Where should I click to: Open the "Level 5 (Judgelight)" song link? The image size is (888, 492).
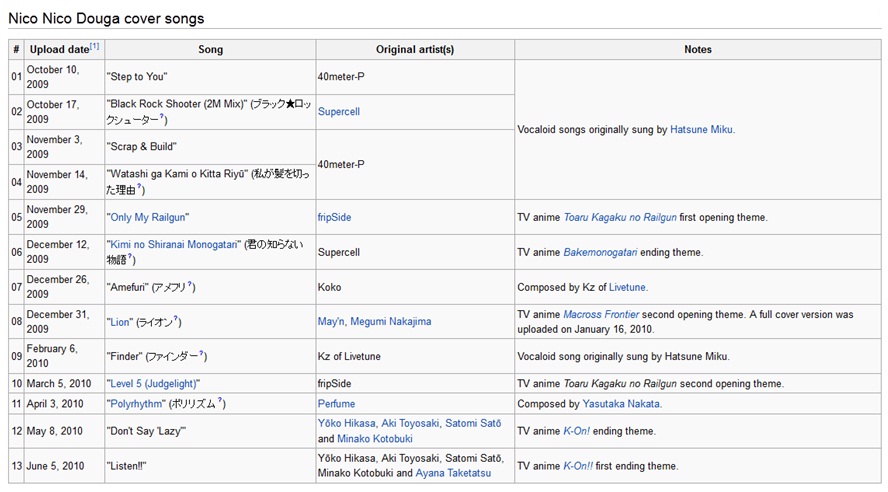[154, 384]
